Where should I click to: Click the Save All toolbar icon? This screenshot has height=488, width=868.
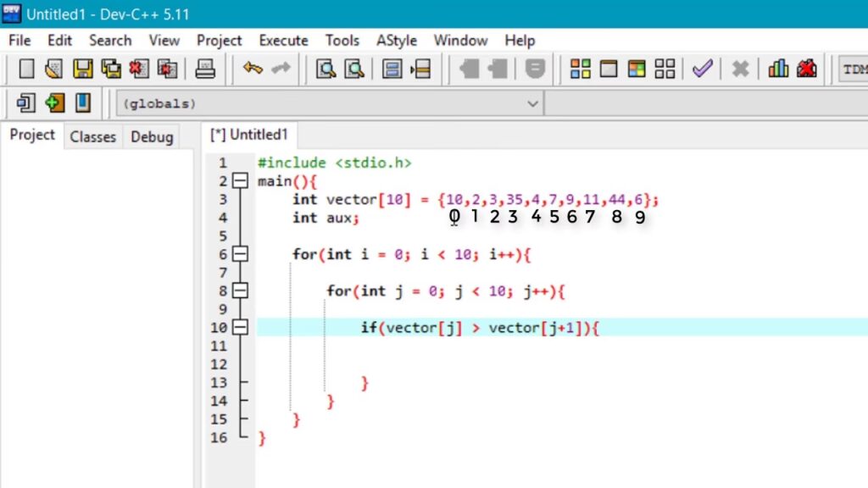pos(111,69)
